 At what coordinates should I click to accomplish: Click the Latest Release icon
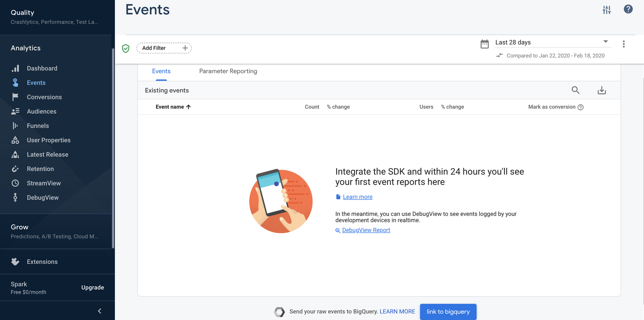tap(15, 155)
